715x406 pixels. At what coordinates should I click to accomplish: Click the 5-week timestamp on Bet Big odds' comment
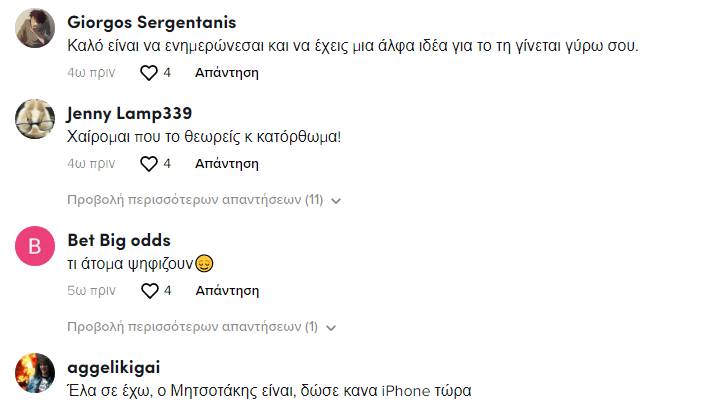point(91,291)
